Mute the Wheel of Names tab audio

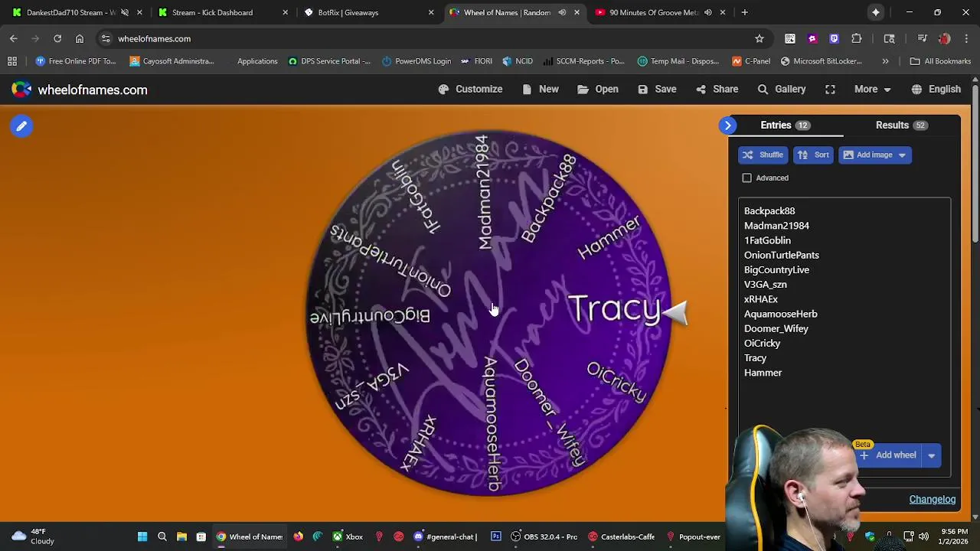point(563,12)
